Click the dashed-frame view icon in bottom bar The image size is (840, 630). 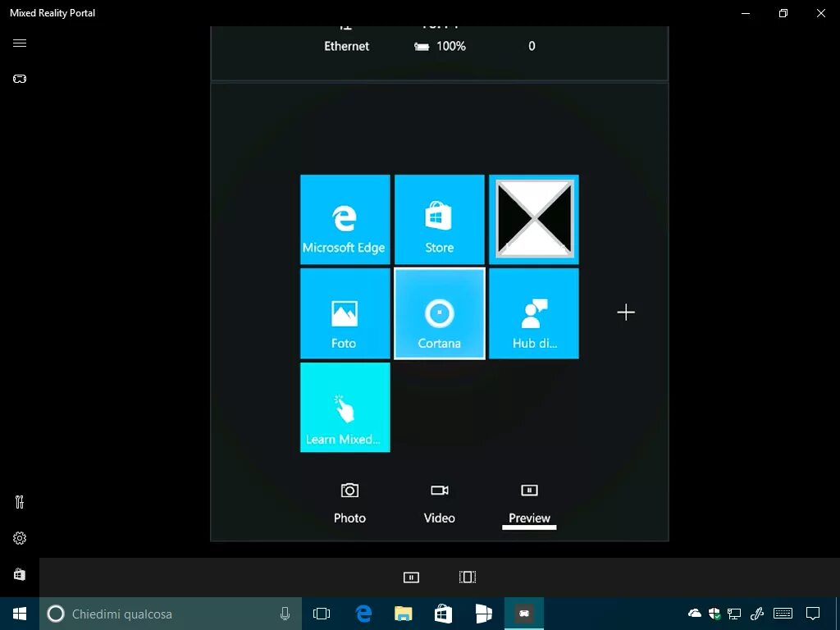468,577
